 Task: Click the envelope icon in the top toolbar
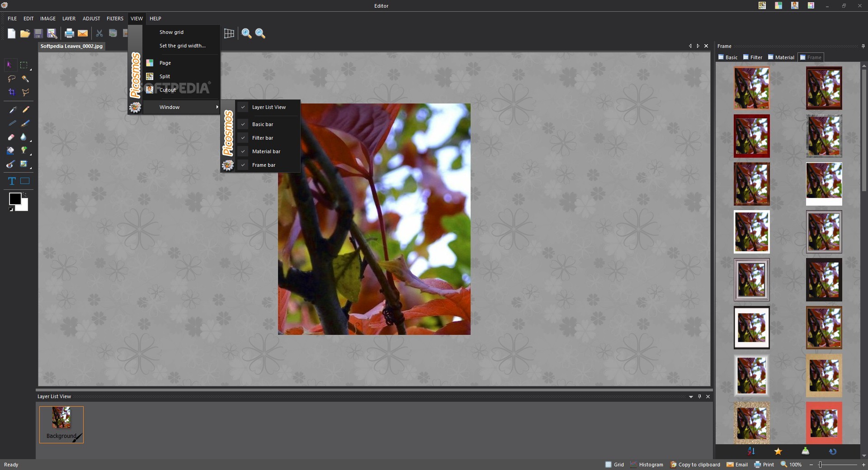83,33
